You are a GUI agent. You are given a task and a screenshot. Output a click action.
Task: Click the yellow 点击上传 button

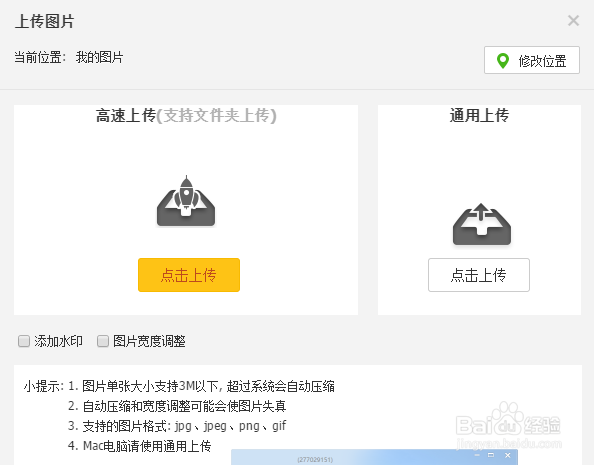pos(189,275)
